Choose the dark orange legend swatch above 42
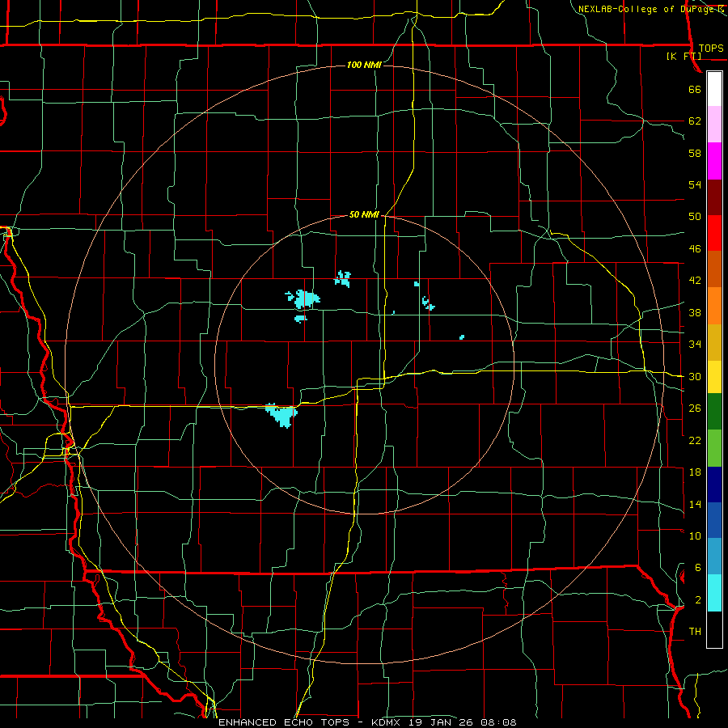 point(714,269)
